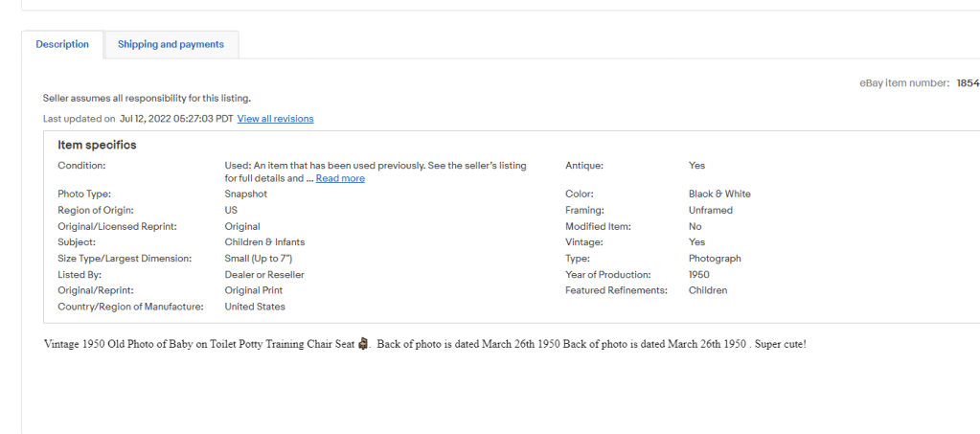
Task: Click the Black & White color value
Action: (719, 194)
